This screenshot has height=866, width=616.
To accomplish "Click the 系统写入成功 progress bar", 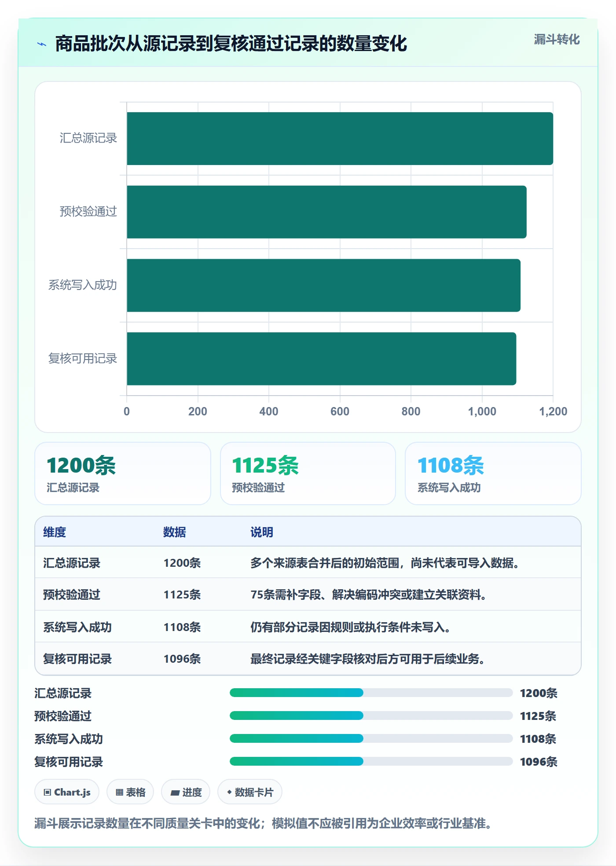I will click(371, 738).
